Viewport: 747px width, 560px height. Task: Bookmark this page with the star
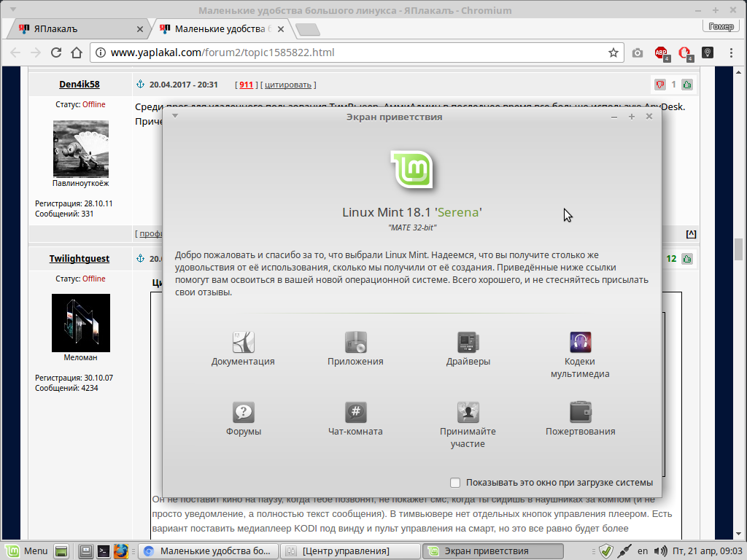(x=613, y=52)
